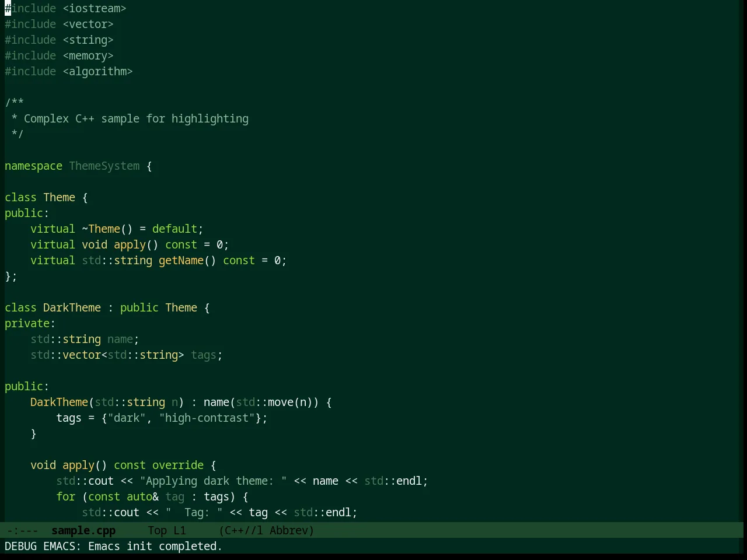
Task: Click 'std::vector' in member declaration
Action: (65, 355)
